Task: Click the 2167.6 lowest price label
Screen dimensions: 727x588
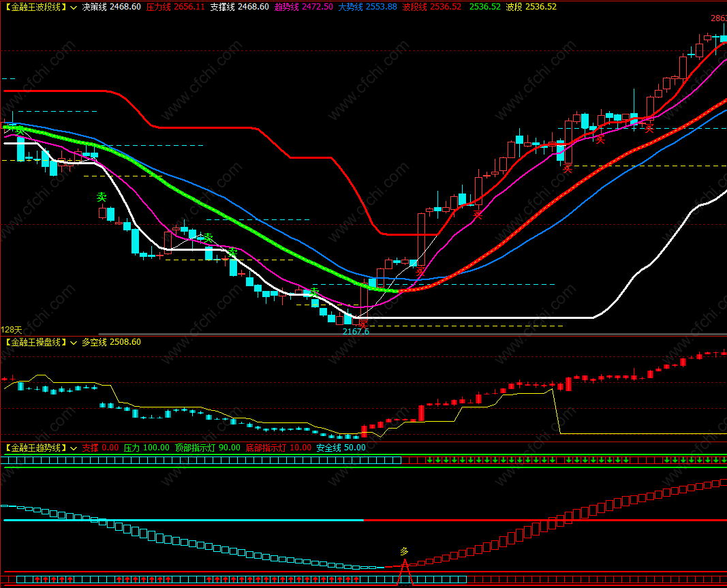Action: tap(356, 332)
